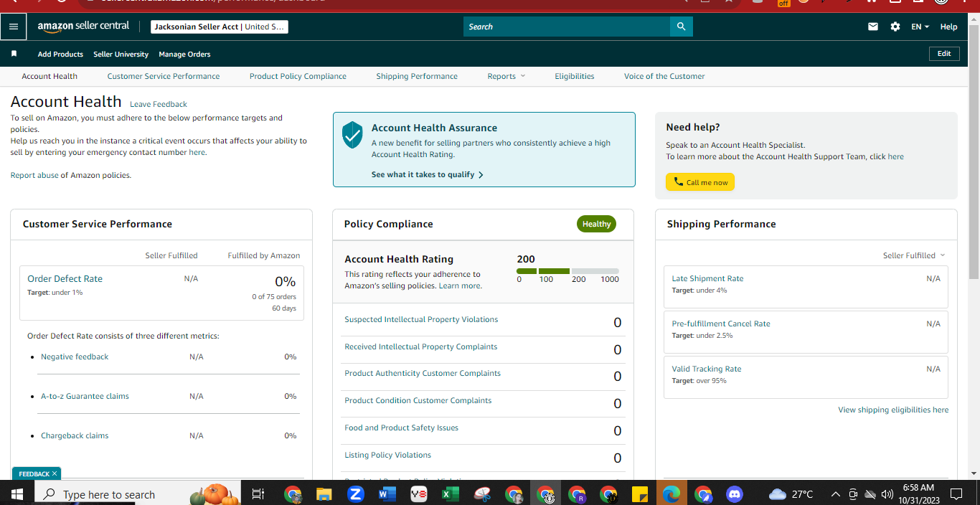Screen dimensions: 980x505
Task: Open Late Shipment Rate link
Action: [707, 278]
